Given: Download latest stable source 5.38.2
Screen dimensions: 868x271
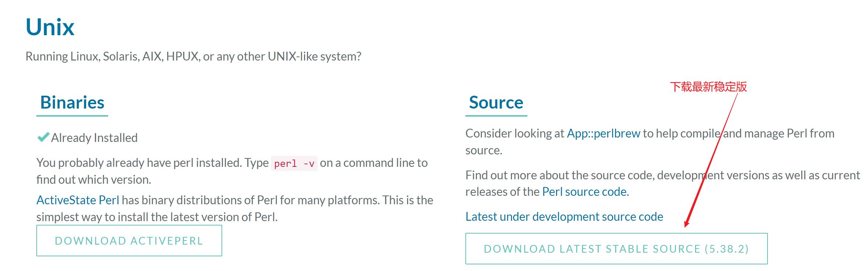Looking at the screenshot, I should [616, 249].
